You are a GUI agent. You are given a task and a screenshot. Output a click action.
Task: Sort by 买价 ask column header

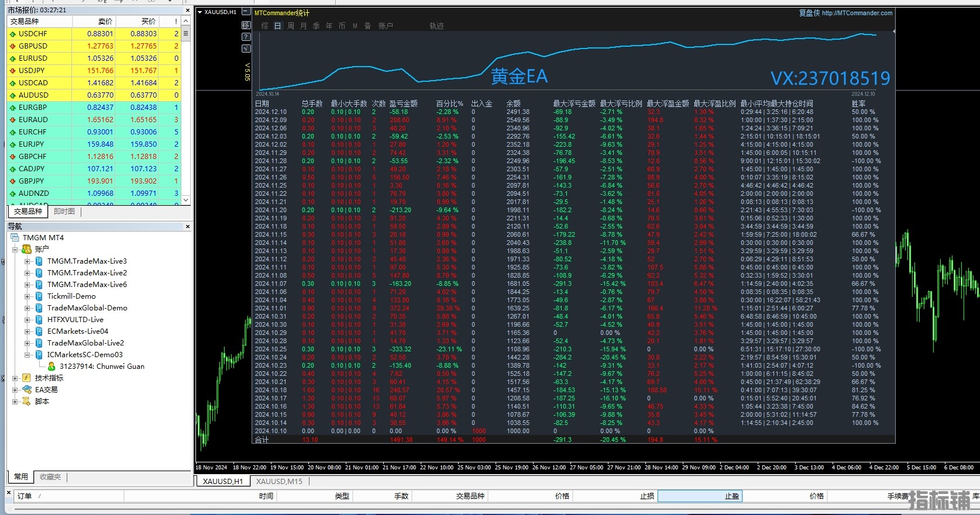point(137,21)
